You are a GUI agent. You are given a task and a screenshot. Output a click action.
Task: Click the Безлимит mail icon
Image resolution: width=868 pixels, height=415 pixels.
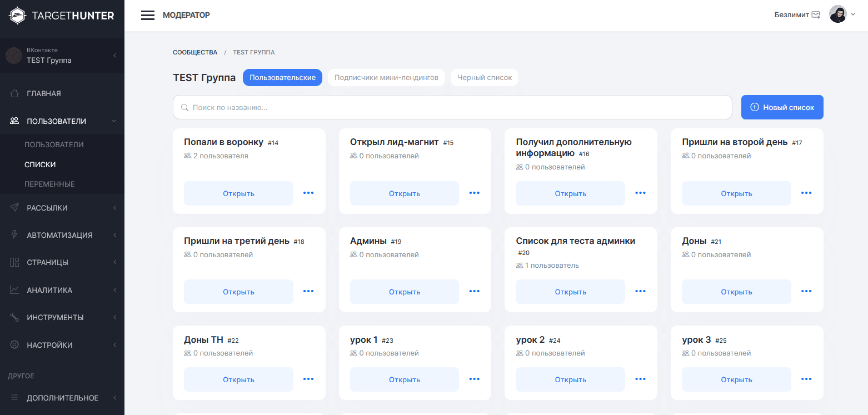tap(816, 15)
